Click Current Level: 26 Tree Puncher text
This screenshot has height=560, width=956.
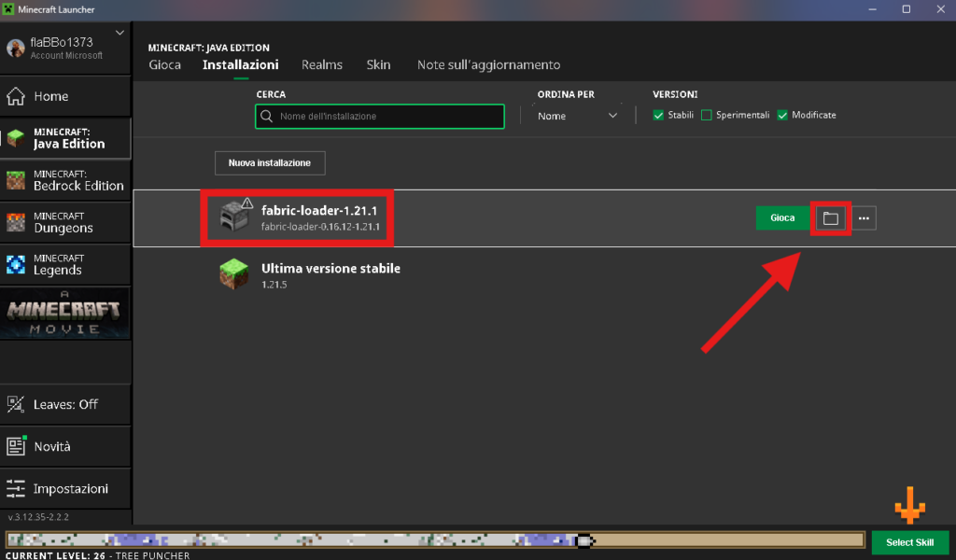point(97,555)
